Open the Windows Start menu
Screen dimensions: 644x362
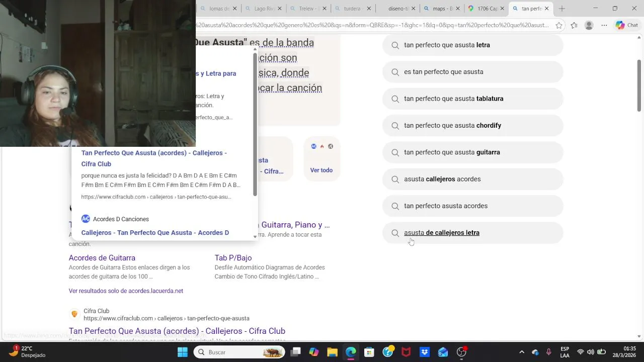tap(182, 352)
